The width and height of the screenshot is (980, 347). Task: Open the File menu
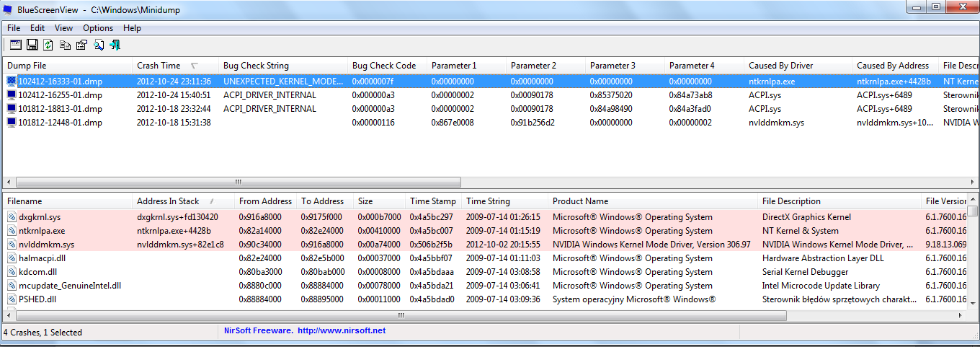[x=14, y=28]
